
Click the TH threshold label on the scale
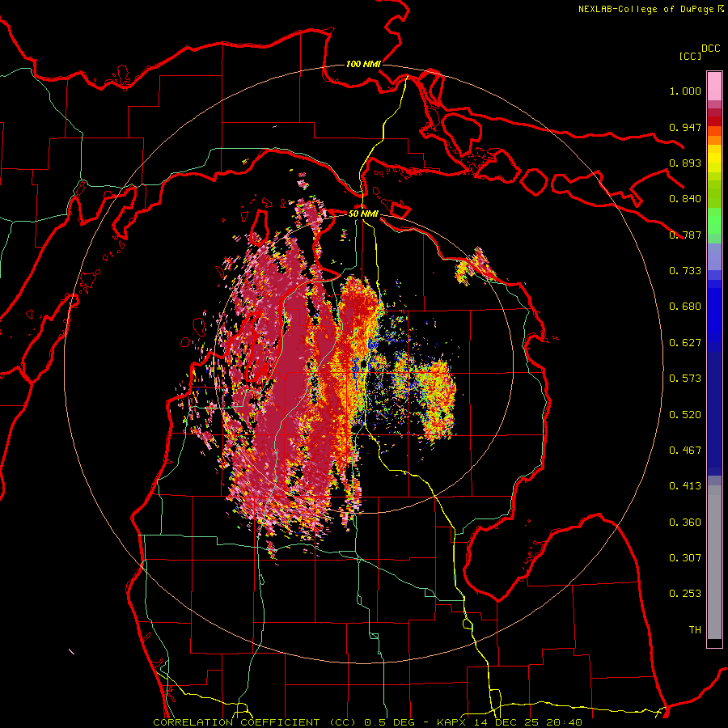click(695, 629)
